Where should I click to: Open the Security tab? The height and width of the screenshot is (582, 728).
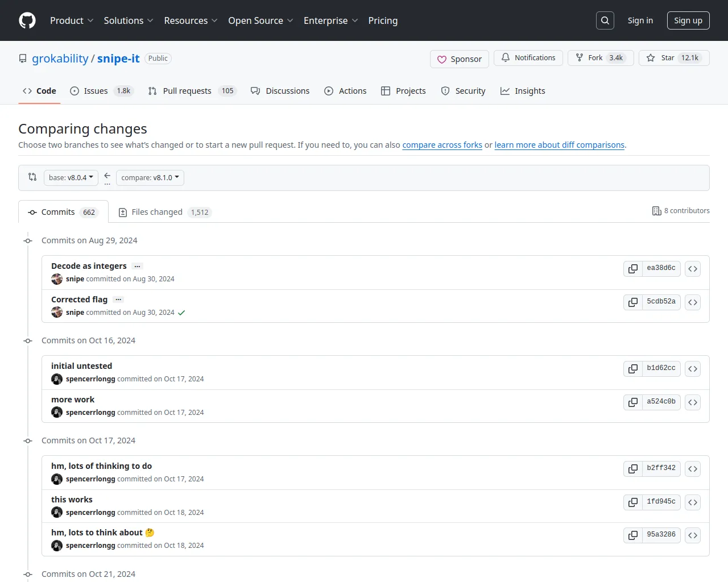[x=463, y=91]
